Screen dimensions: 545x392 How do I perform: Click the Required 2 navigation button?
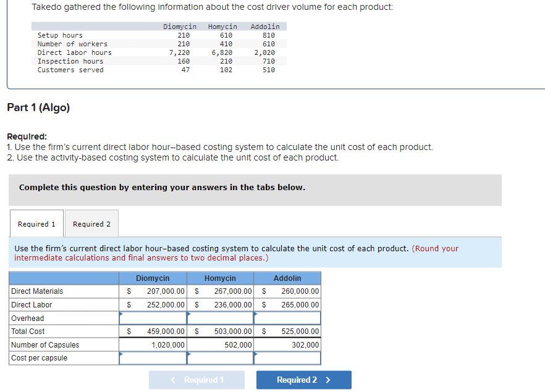point(303,380)
